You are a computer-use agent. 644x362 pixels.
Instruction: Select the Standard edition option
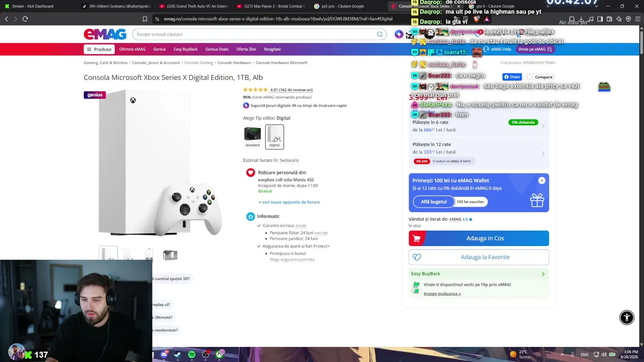pos(253,137)
